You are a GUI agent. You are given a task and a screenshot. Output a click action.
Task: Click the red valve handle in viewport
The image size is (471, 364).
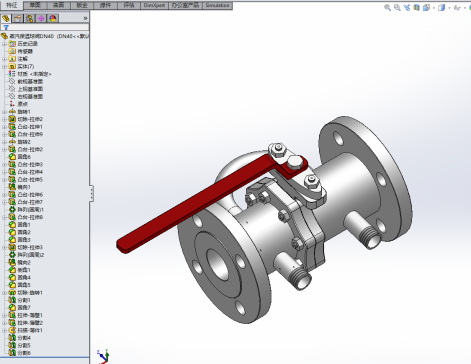point(200,203)
